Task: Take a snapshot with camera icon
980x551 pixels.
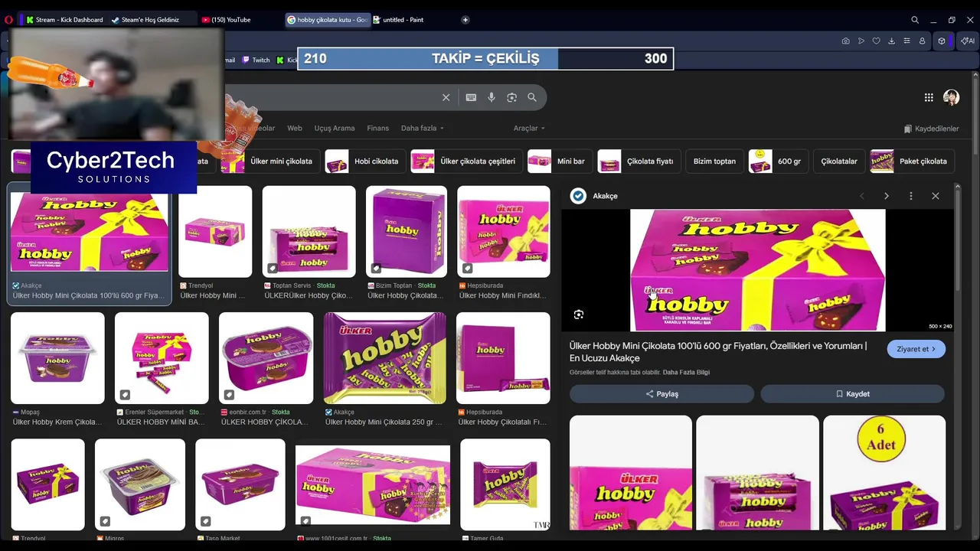Action: (x=845, y=41)
